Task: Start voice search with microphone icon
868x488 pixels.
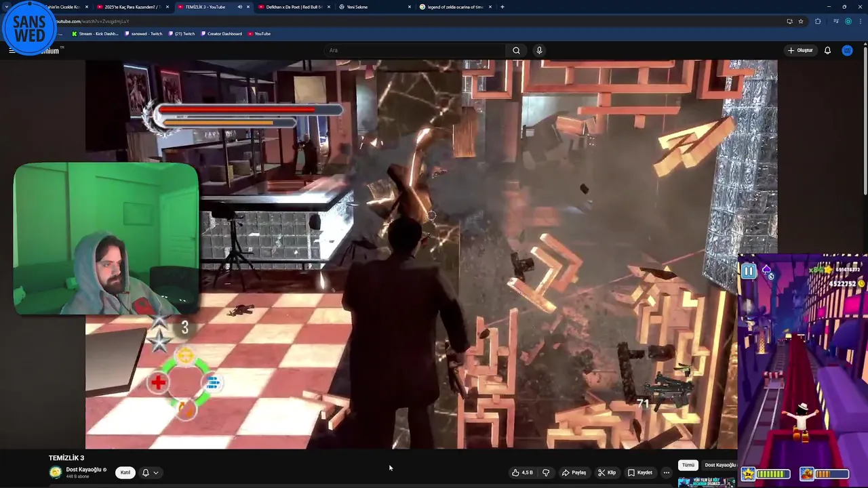Action: pos(539,50)
